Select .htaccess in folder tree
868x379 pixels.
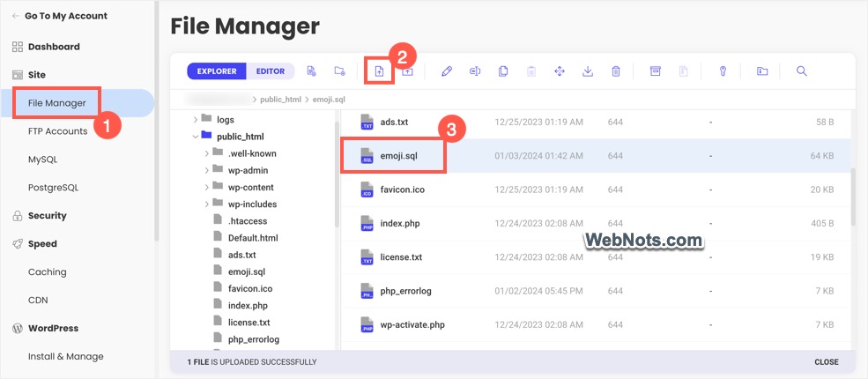248,220
